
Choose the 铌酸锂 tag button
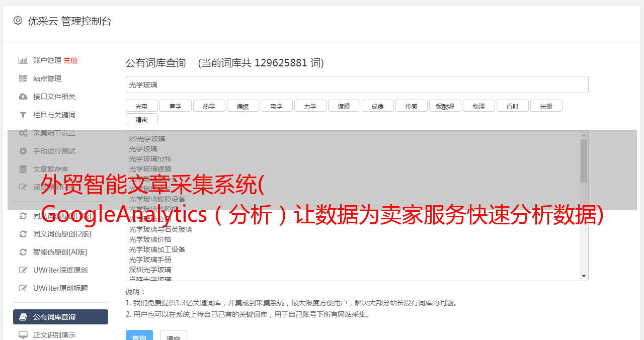pos(445,106)
